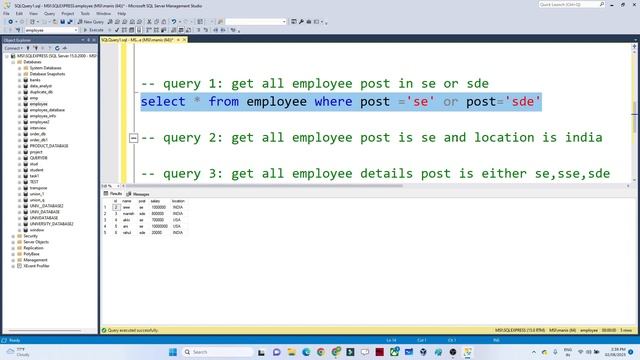Click the Comment out selected lines icon
The width and height of the screenshot is (640, 360).
coord(198,30)
